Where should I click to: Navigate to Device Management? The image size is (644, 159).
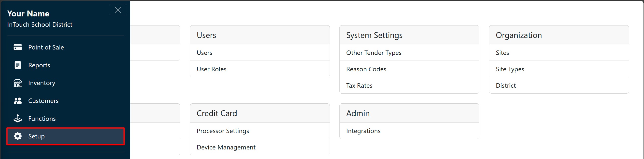(226, 147)
